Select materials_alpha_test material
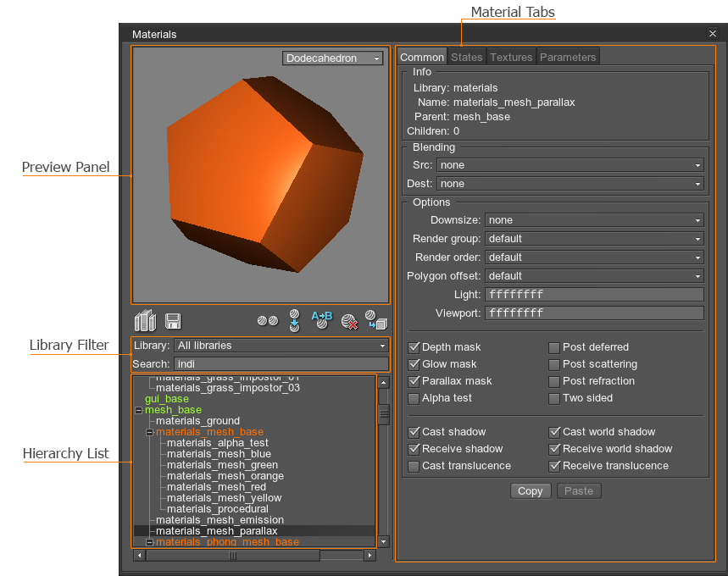 (x=217, y=443)
